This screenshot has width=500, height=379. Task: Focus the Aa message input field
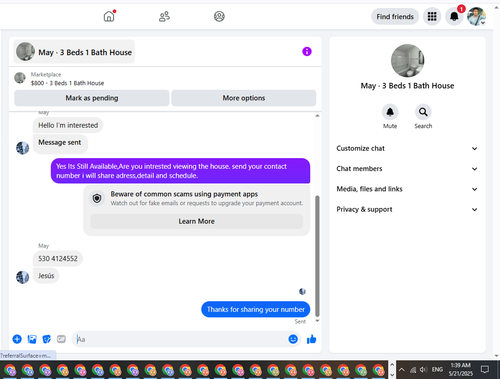[x=180, y=339]
